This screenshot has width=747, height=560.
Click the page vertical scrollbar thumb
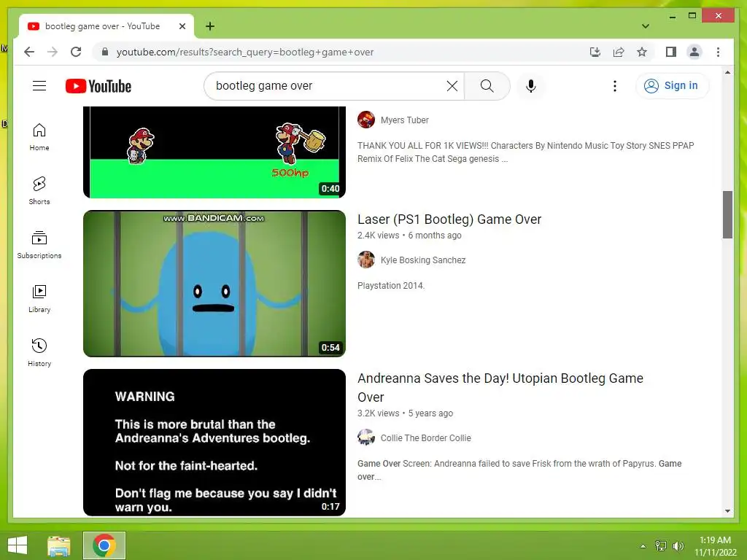(727, 214)
